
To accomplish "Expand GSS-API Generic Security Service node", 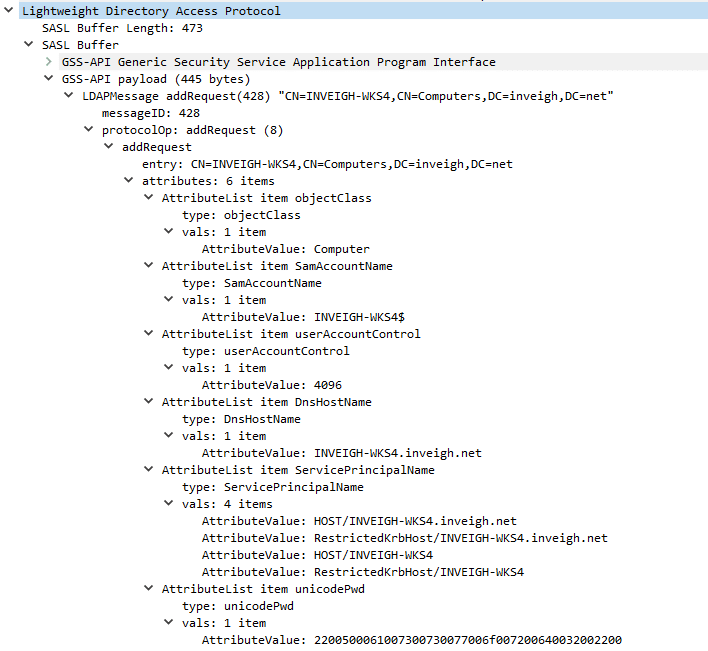I will pyautogui.click(x=49, y=61).
